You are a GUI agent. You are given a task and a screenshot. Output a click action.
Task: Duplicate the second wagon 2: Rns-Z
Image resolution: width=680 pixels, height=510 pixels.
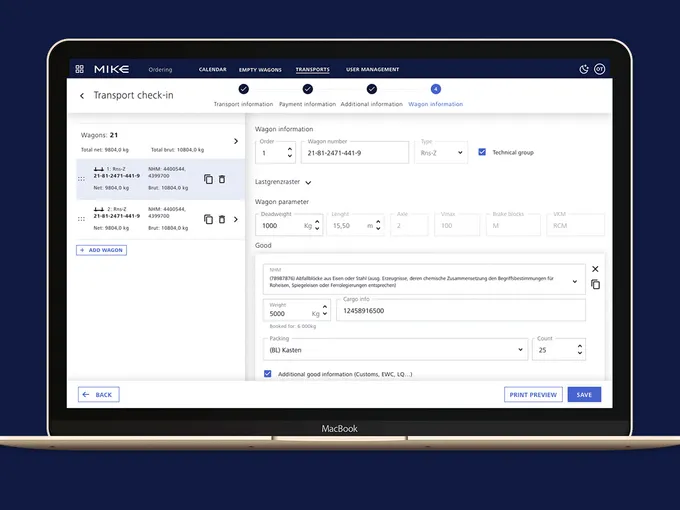(208, 219)
